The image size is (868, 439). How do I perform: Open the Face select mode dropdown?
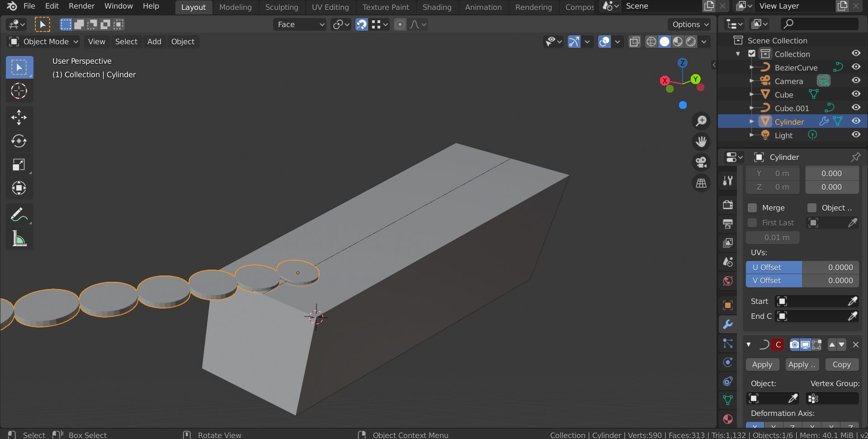299,24
